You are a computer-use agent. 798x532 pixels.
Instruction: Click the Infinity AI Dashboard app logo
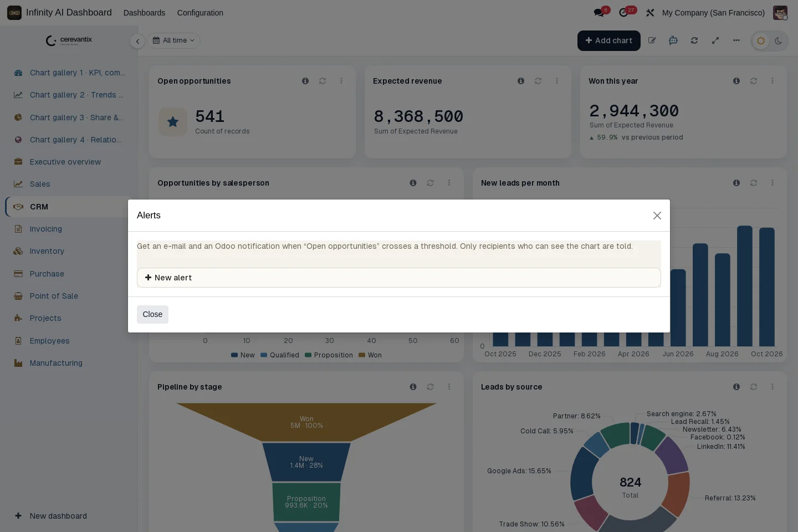(14, 13)
